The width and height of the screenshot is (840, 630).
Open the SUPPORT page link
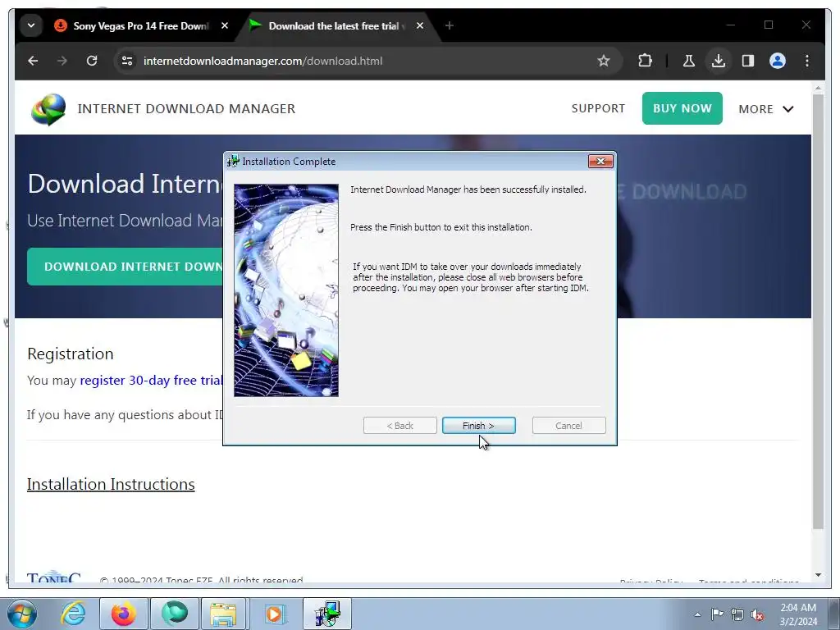[x=598, y=109]
